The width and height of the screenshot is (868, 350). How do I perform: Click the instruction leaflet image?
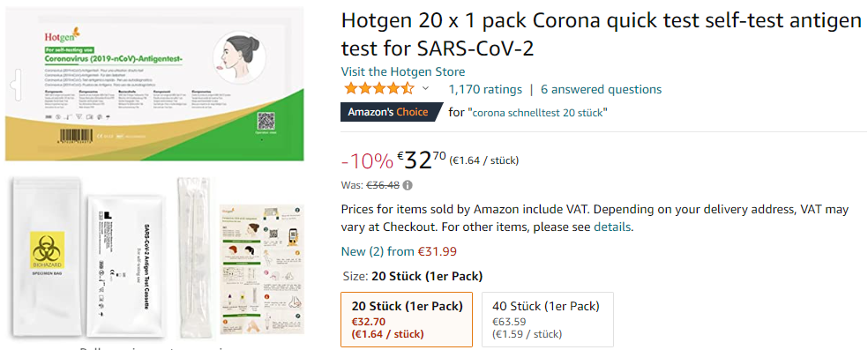click(x=262, y=269)
